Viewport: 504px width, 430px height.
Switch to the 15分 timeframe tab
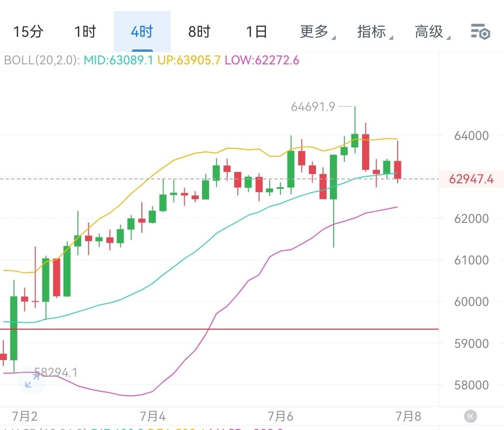coord(28,31)
